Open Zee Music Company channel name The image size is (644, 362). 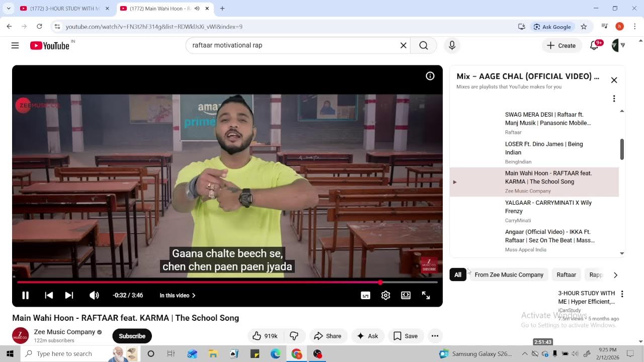click(64, 332)
